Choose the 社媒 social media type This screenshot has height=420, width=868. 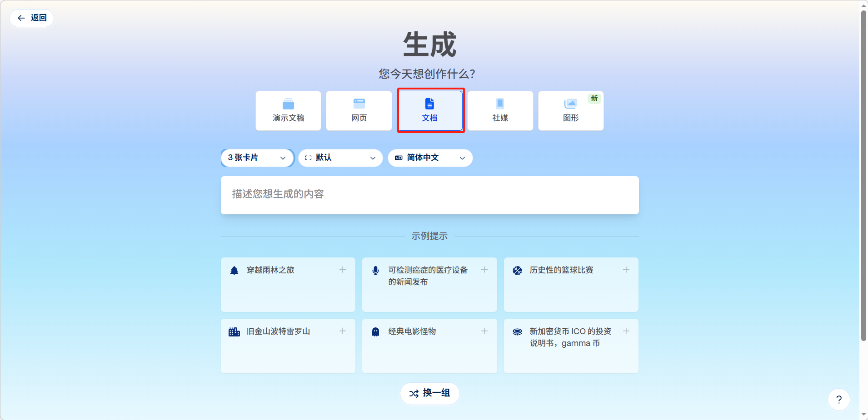tap(500, 111)
